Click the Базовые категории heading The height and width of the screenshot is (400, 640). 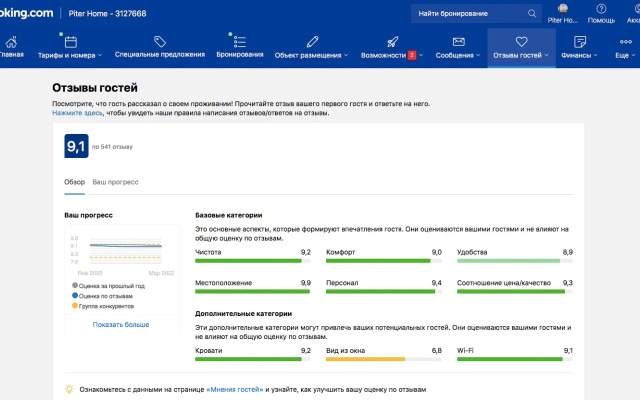click(229, 215)
